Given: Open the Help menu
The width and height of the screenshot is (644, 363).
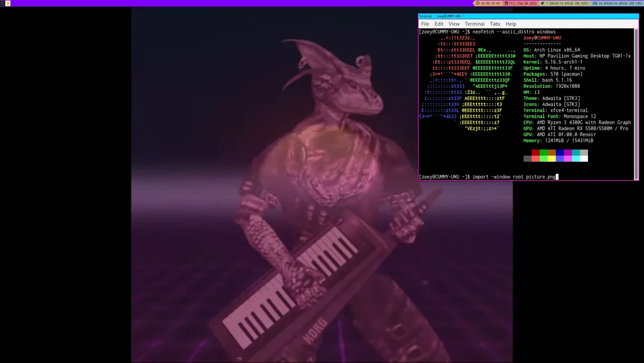Looking at the screenshot, I should coord(511,24).
